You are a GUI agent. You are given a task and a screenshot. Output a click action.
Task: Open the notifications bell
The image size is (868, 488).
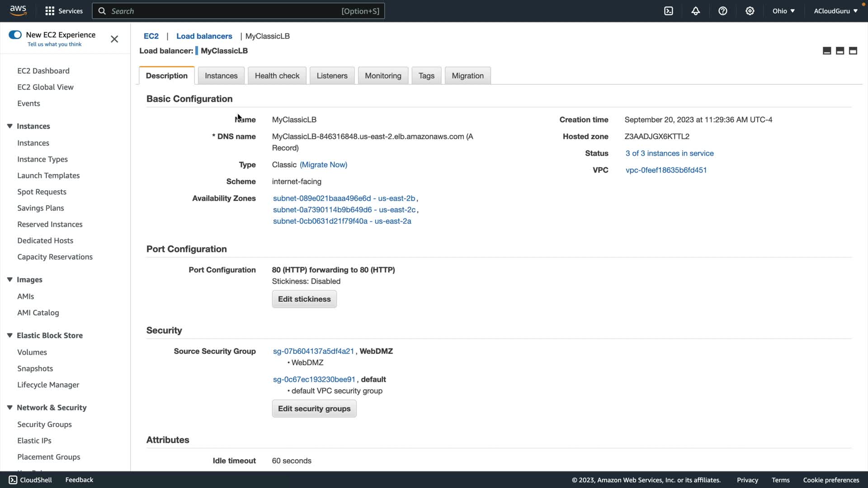[696, 11]
